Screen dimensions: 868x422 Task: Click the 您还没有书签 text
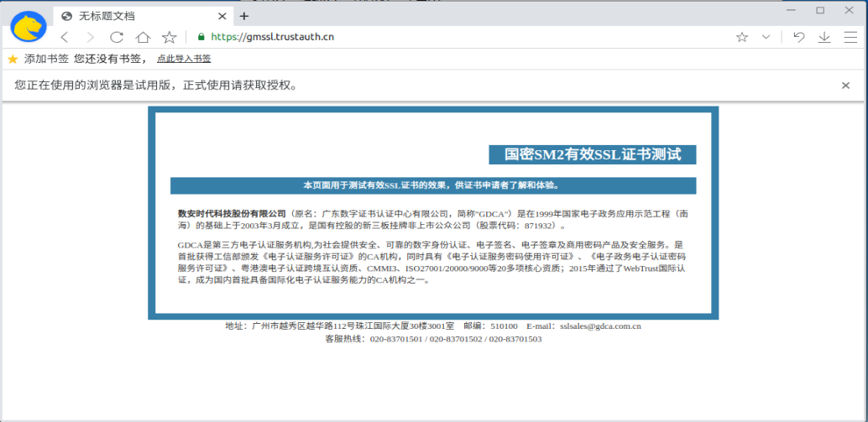(112, 59)
